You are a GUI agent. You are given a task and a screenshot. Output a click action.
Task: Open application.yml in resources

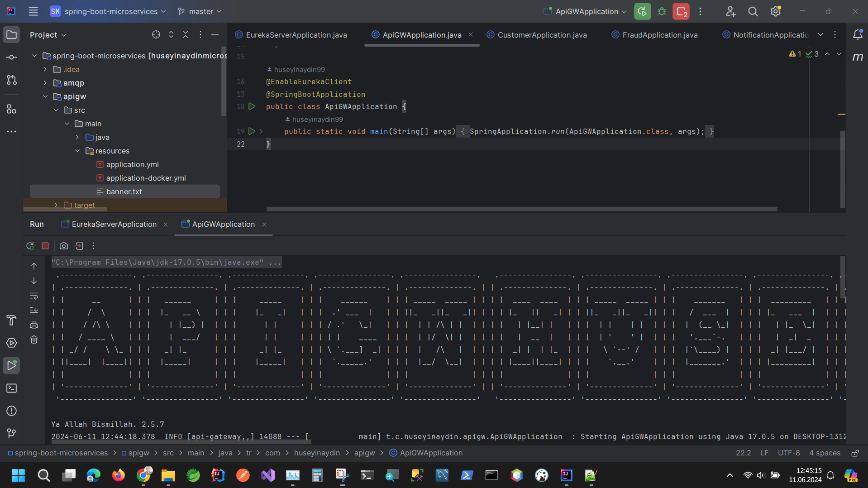(132, 164)
